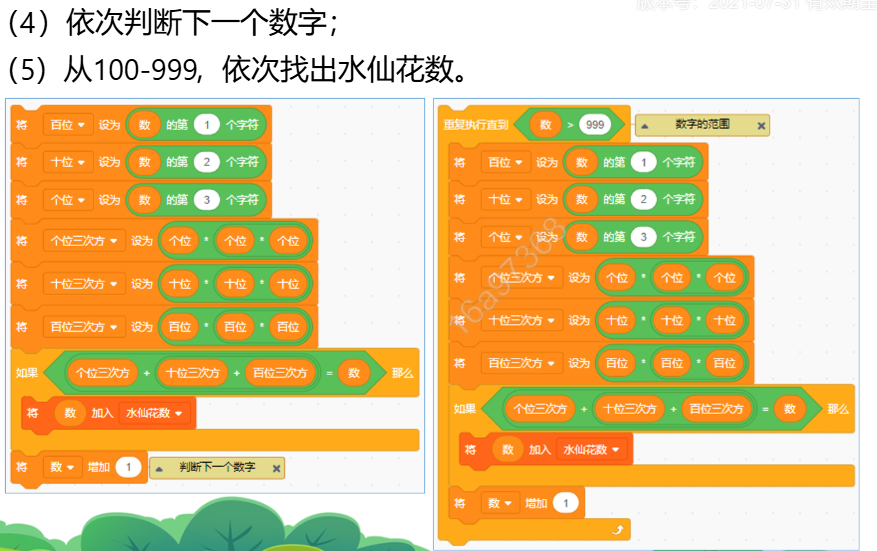Open the 百位 dropdown inside the repeat-until loop
Image resolution: width=877 pixels, height=551 pixels.
504,162
